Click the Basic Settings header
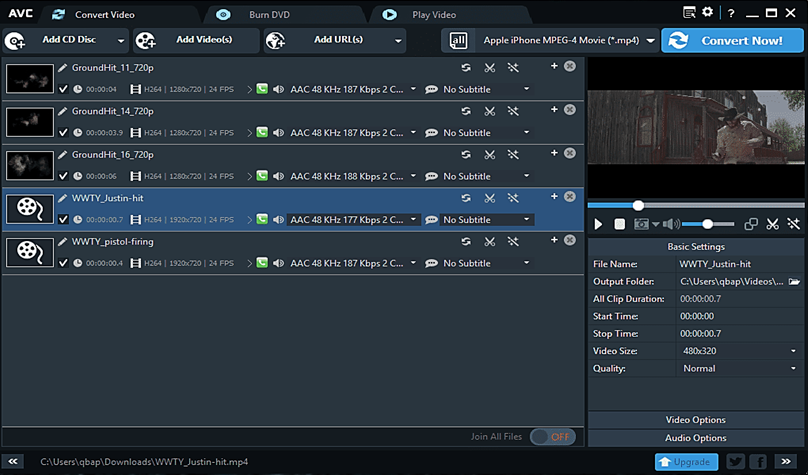Image resolution: width=808 pixels, height=475 pixels. coord(696,247)
